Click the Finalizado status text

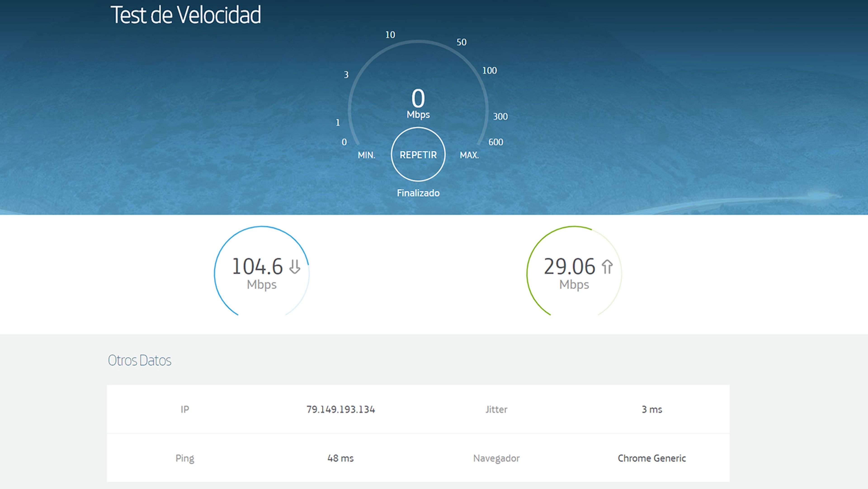coord(418,193)
